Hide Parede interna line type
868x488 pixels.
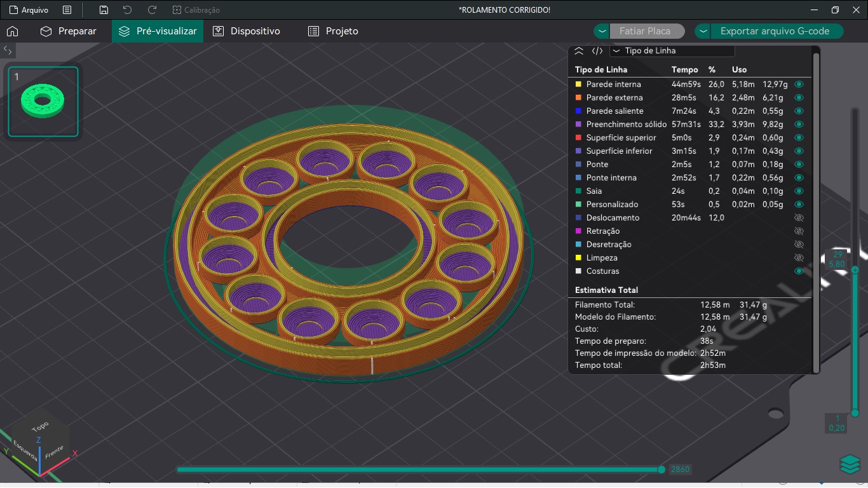tap(799, 85)
